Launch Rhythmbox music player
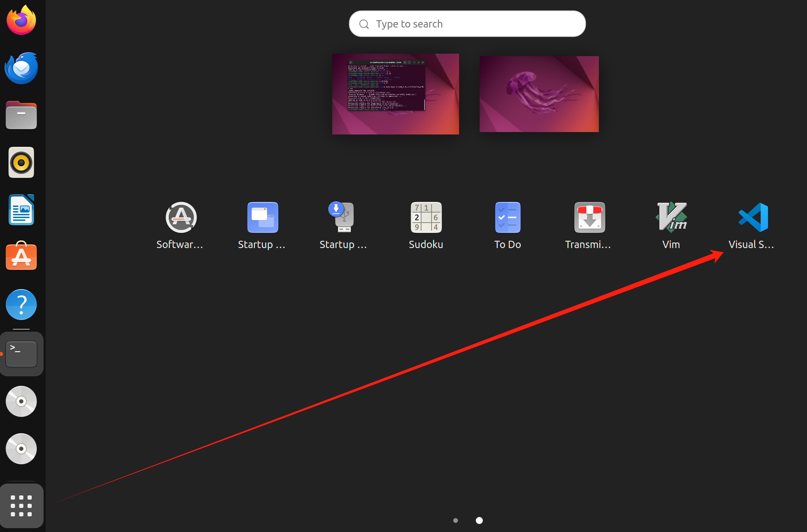This screenshot has width=807, height=532. pyautogui.click(x=21, y=163)
